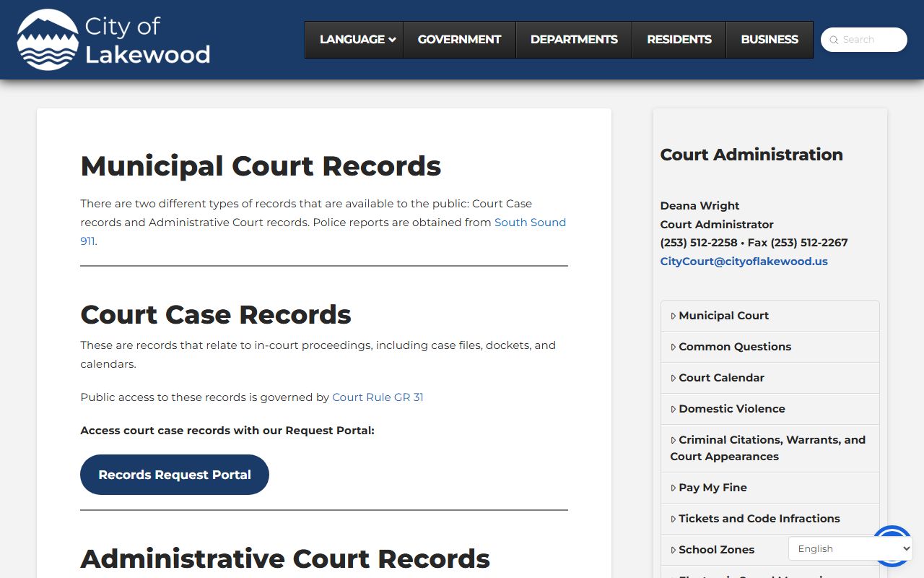Open the English language selector
Viewport: 924px width, 578px height.
click(x=850, y=549)
